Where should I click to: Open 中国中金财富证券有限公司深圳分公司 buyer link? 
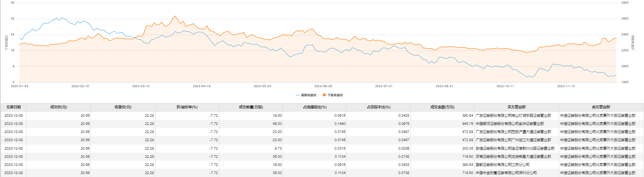(x=506, y=173)
